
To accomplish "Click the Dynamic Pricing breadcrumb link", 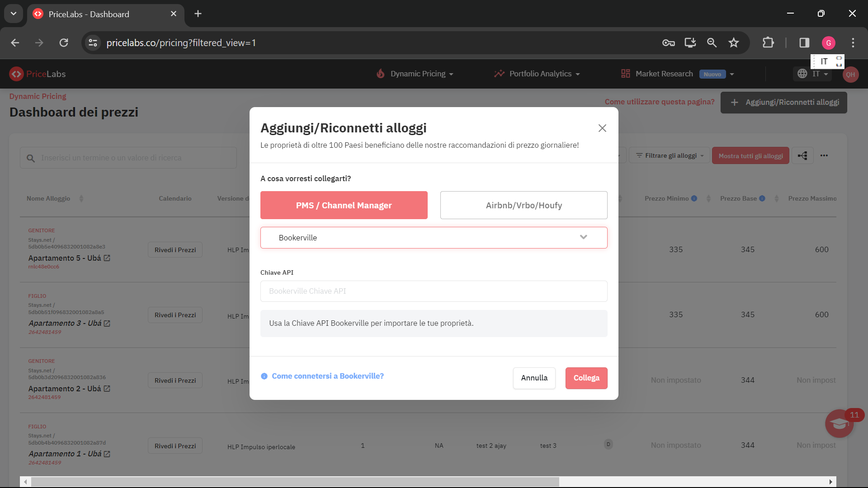I will coord(38,96).
